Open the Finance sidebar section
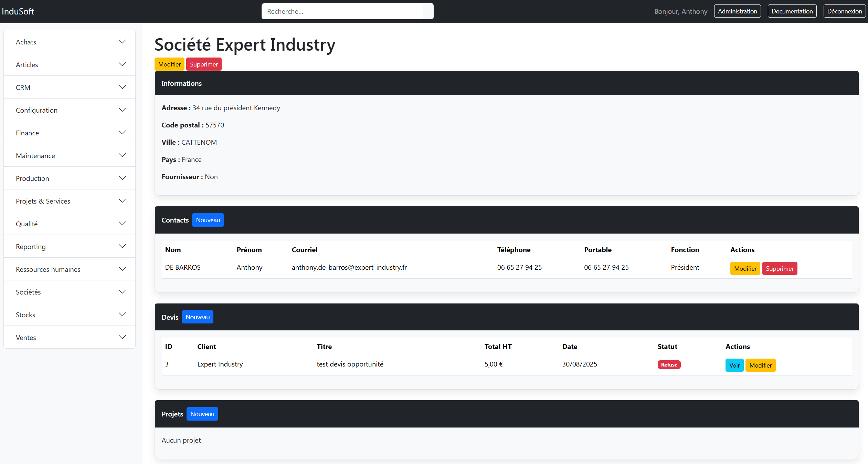Screen dimensions: 868x464 69,133
